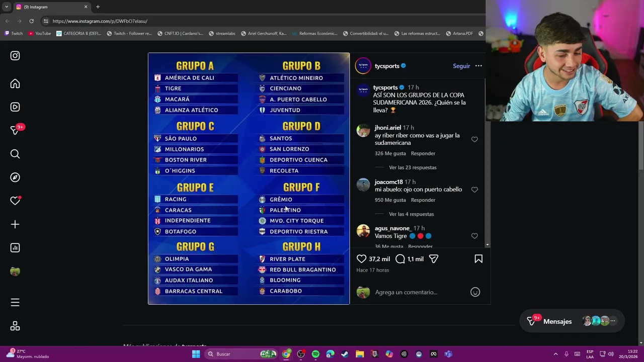The height and width of the screenshot is (362, 644).
Task: Follow tycsports with Seguir
Action: pyautogui.click(x=461, y=66)
